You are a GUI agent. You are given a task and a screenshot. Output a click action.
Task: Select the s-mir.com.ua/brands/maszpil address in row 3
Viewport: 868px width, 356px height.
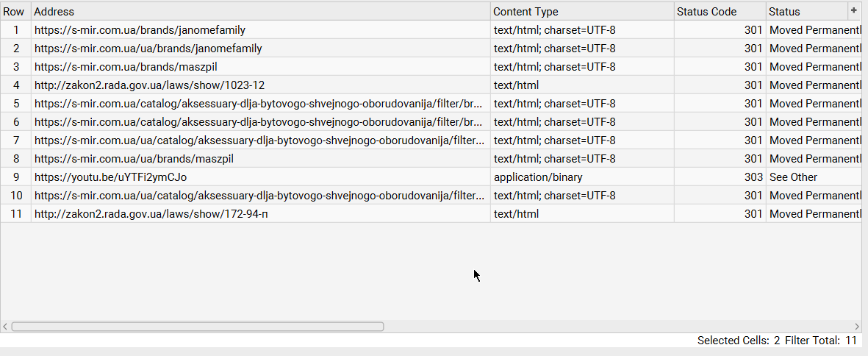126,67
